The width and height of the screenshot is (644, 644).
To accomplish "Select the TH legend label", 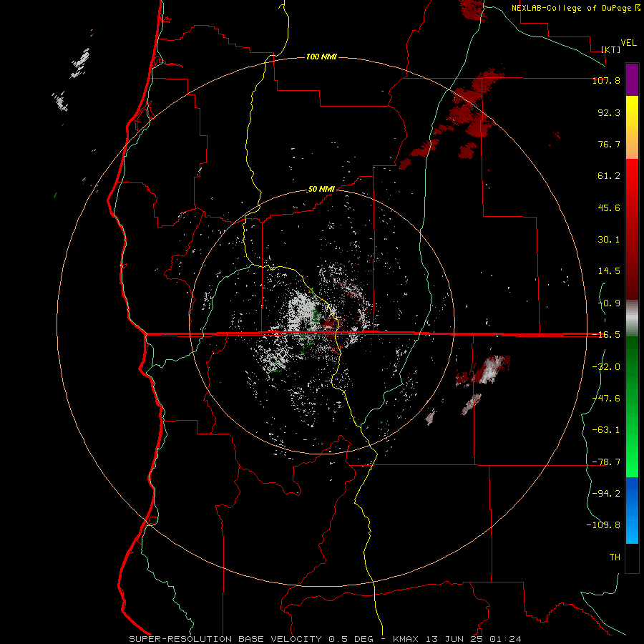I will tap(615, 557).
